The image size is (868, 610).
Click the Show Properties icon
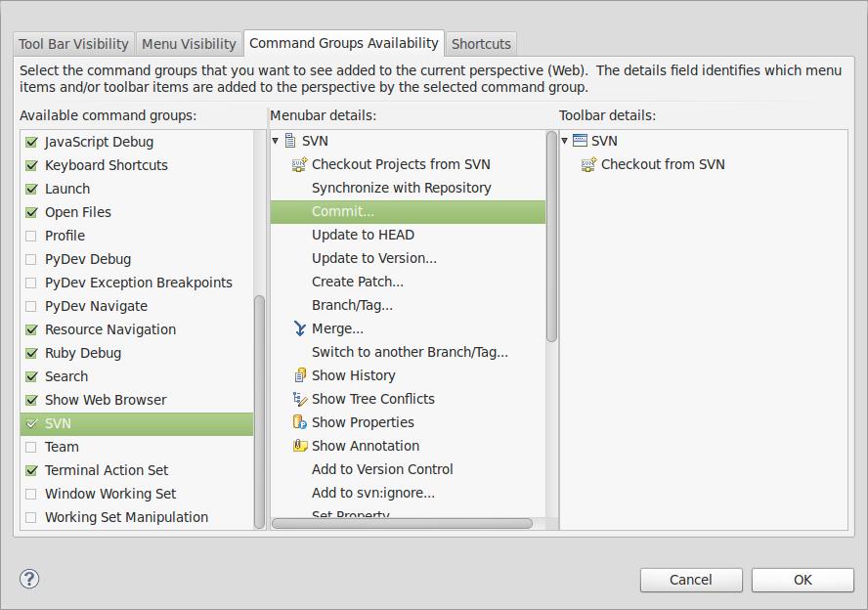point(299,422)
